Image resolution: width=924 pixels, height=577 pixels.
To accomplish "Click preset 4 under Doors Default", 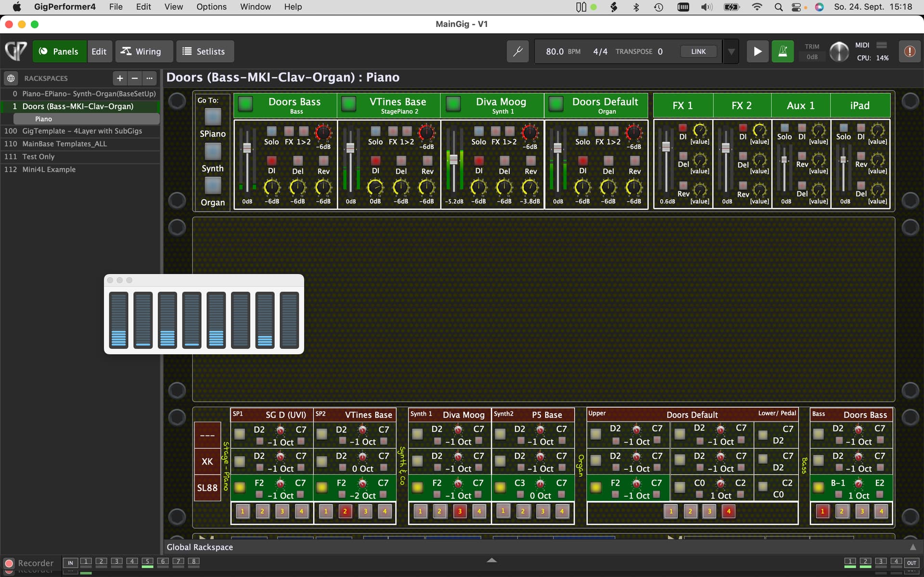I will coord(729,512).
